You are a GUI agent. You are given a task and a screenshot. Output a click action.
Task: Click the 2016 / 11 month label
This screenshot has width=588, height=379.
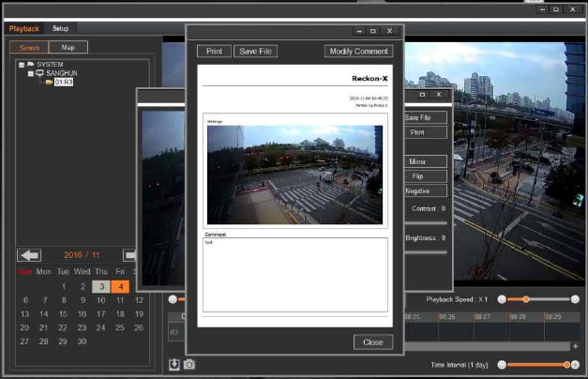82,255
